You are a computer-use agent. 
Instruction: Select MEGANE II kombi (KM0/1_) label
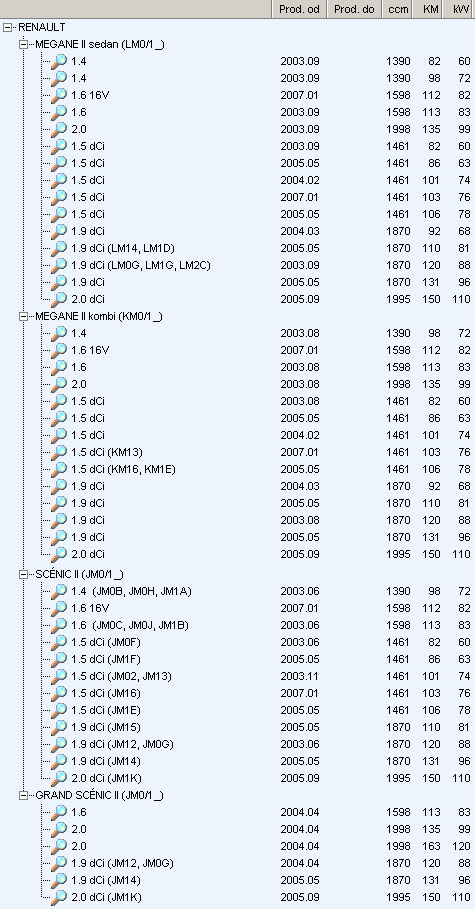99,317
